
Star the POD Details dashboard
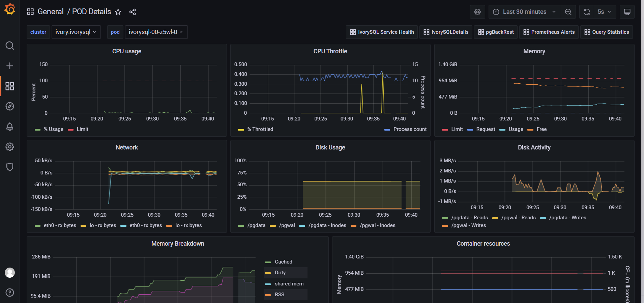click(118, 12)
